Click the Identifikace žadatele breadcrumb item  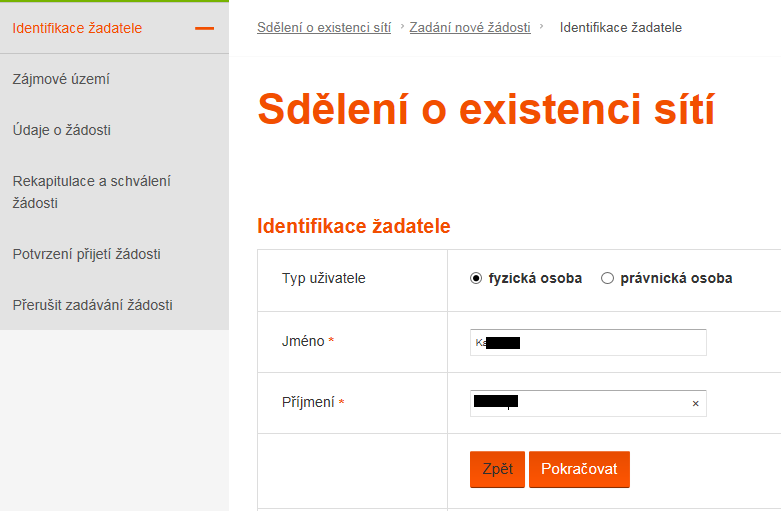point(621,28)
